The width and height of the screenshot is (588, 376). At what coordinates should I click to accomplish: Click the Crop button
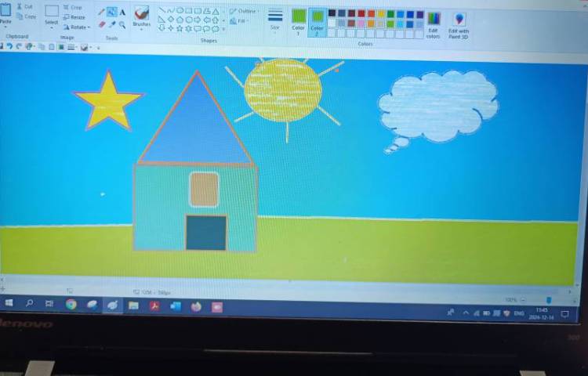(72, 8)
